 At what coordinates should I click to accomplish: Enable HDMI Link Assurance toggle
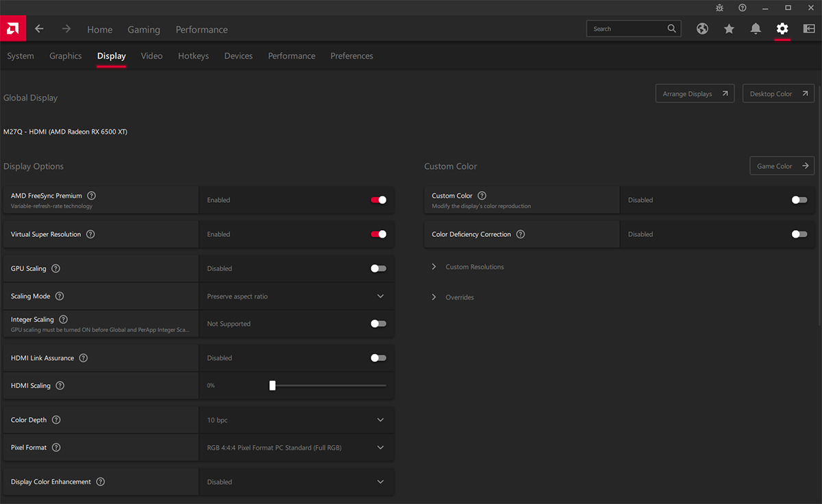click(x=378, y=357)
